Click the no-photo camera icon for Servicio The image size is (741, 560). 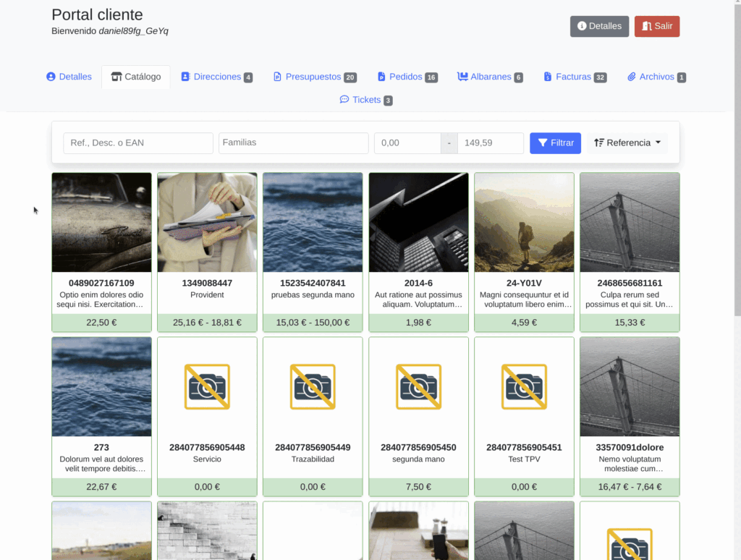(207, 386)
